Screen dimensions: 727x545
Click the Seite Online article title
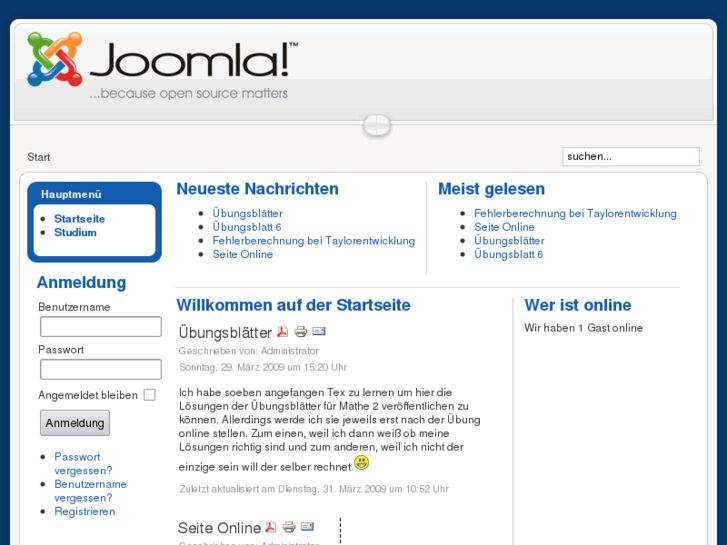[219, 528]
